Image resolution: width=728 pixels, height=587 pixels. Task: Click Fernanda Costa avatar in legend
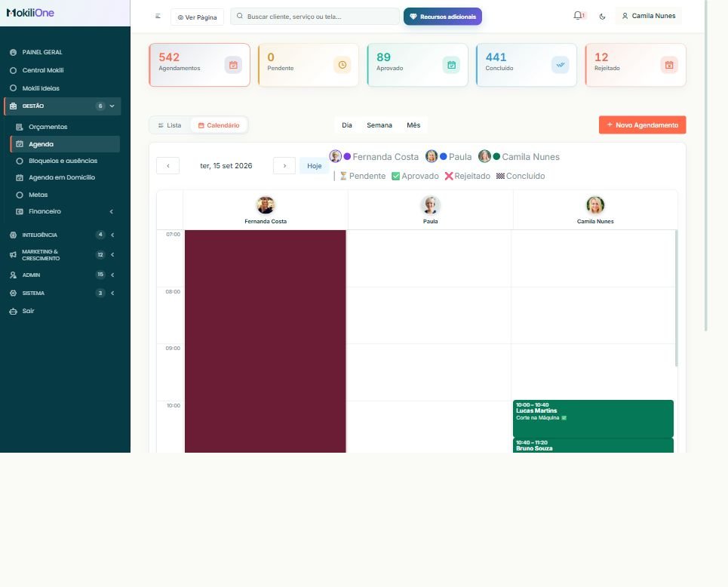point(335,156)
